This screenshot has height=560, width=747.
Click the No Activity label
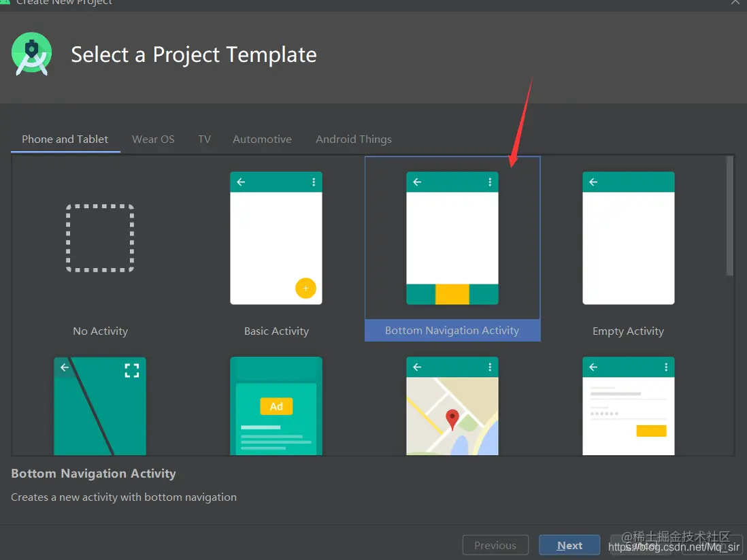pyautogui.click(x=101, y=331)
